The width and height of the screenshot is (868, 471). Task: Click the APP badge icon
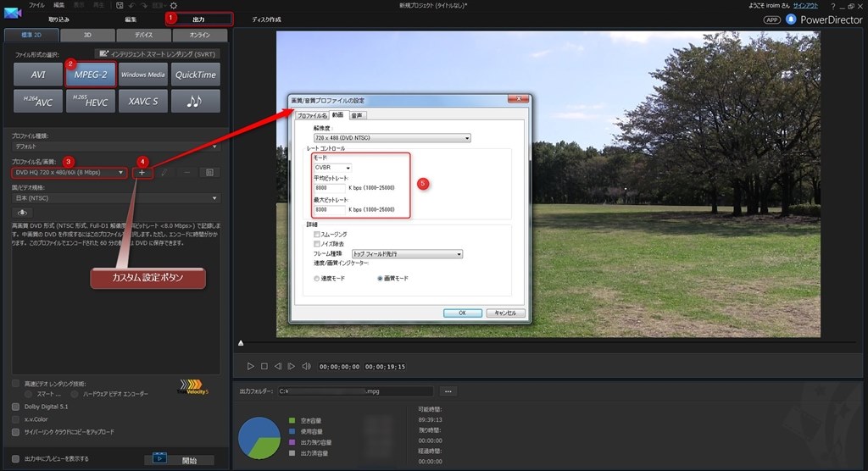point(771,20)
